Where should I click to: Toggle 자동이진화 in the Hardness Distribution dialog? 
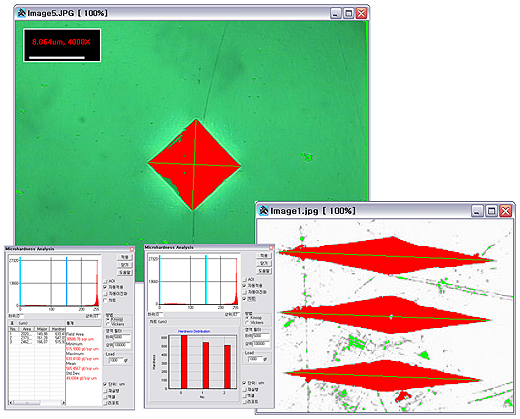pyautogui.click(x=245, y=292)
